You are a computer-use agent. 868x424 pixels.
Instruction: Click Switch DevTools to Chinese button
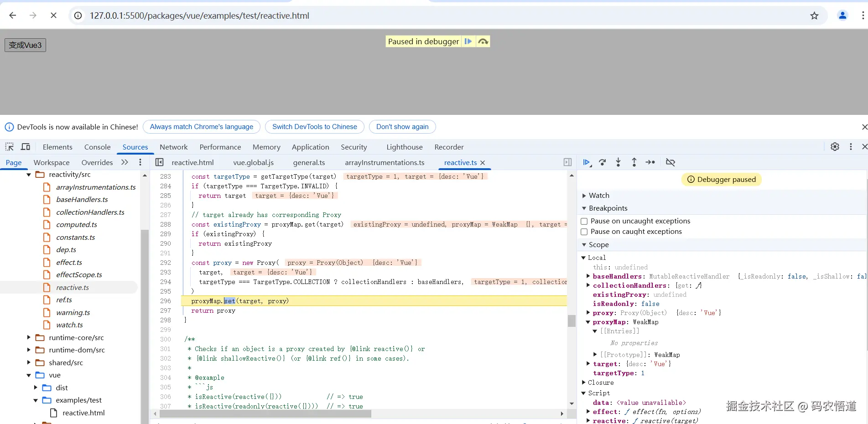pyautogui.click(x=314, y=127)
